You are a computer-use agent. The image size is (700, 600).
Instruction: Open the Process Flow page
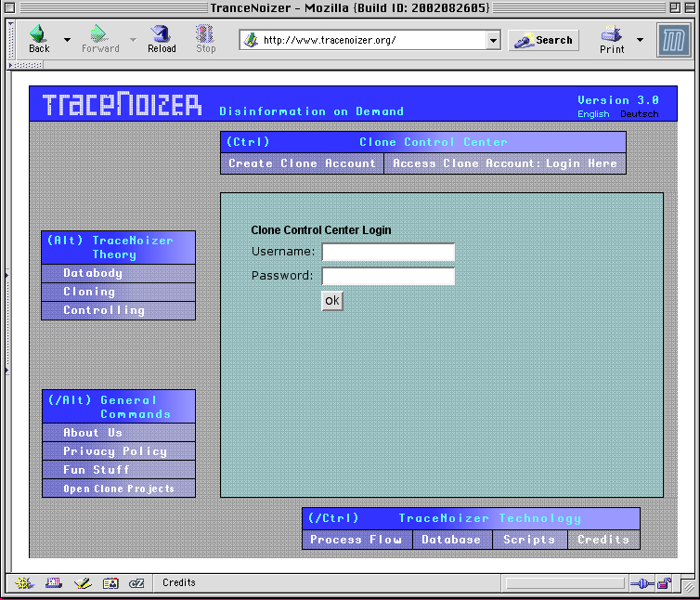point(357,540)
